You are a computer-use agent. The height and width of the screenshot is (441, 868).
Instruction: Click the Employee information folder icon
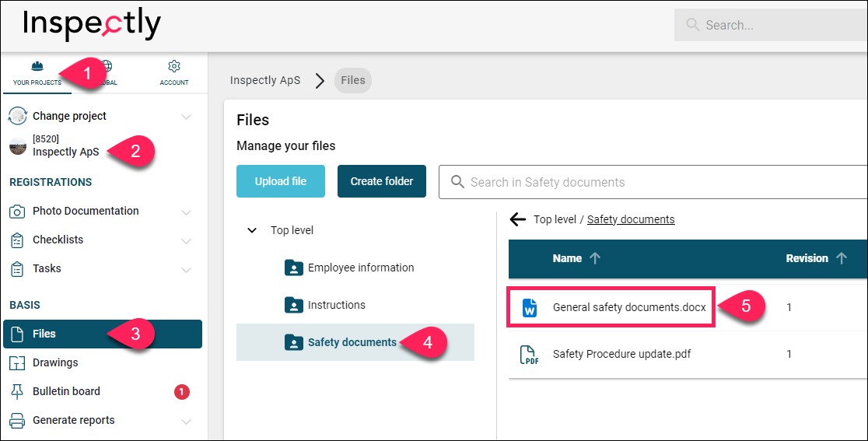[x=293, y=268]
